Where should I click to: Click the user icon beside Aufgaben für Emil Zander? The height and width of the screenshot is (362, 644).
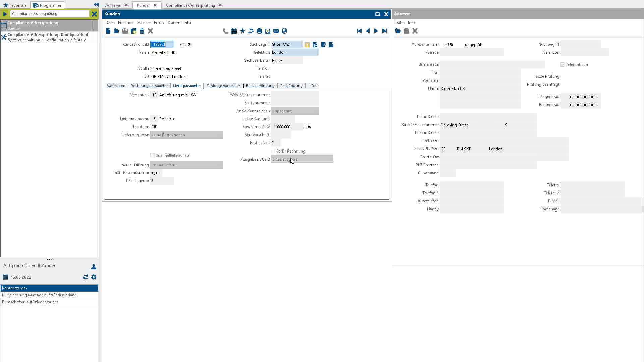click(x=94, y=267)
